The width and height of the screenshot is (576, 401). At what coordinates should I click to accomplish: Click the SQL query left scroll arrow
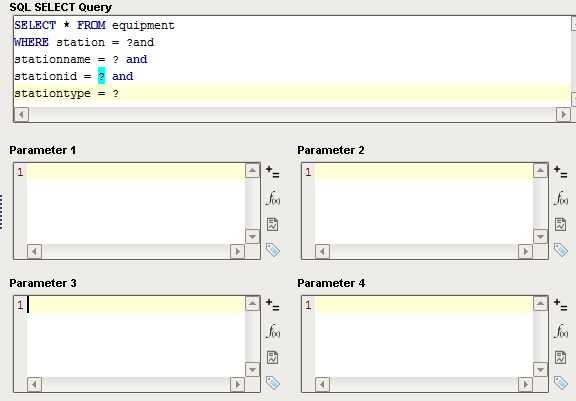(x=21, y=115)
